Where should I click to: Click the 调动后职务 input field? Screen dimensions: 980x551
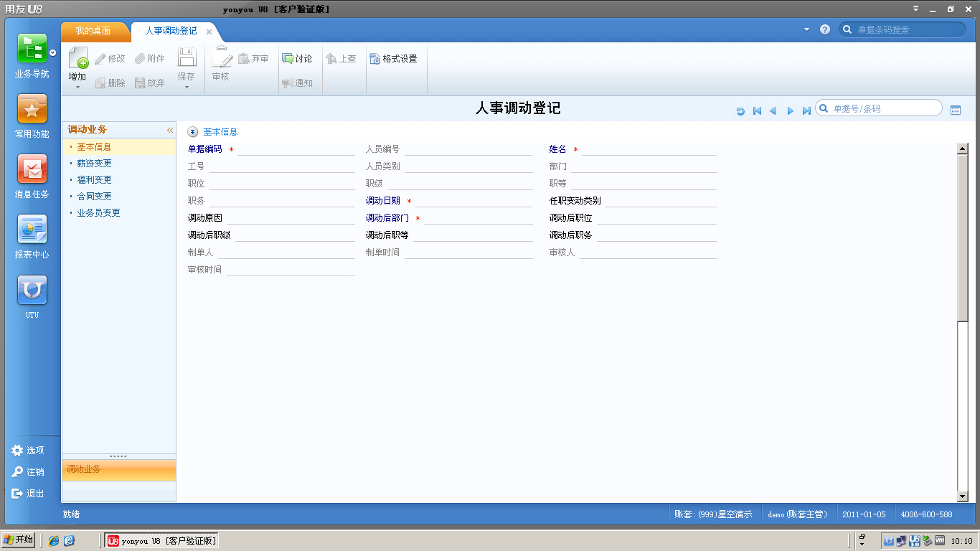click(x=656, y=235)
